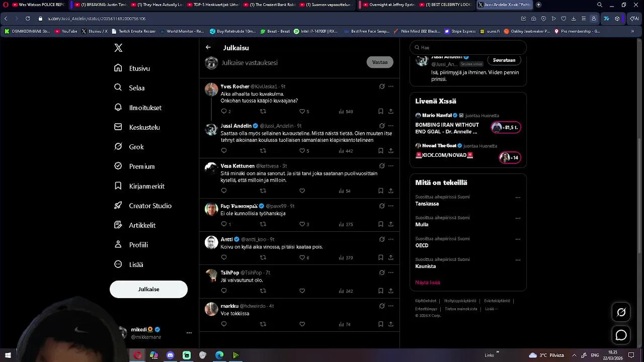This screenshot has height=362, width=644.
Task: Open Creator Studio in sidebar
Action: (143, 206)
